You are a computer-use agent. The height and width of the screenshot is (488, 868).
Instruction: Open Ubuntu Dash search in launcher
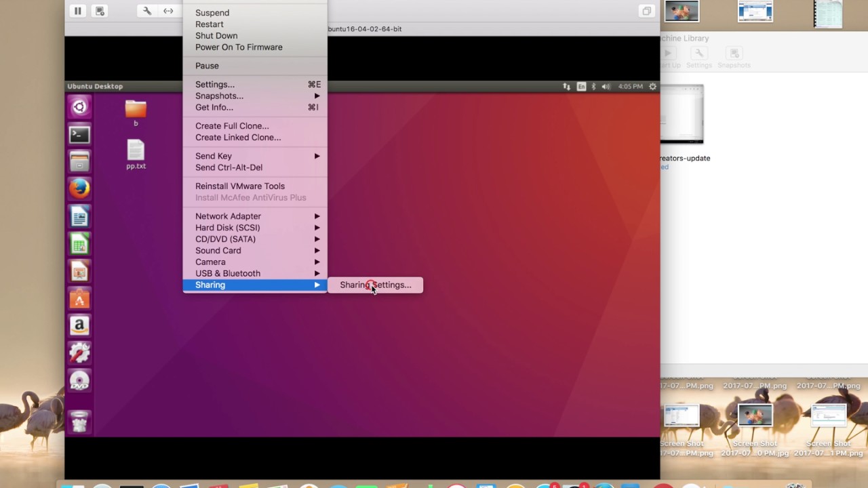(x=79, y=107)
